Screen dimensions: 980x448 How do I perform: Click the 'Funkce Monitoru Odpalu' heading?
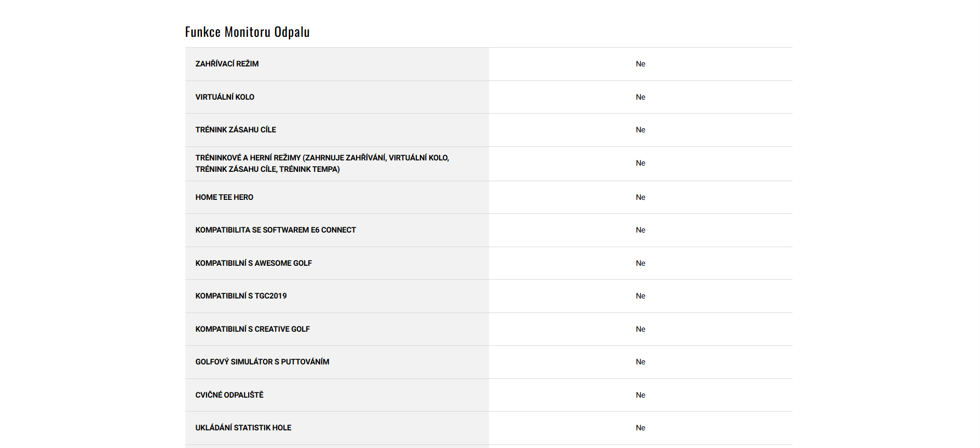(247, 32)
